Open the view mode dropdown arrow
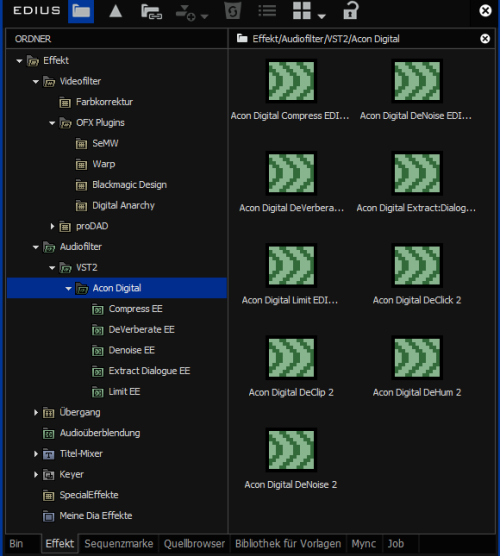This screenshot has height=556, width=500. [322, 16]
